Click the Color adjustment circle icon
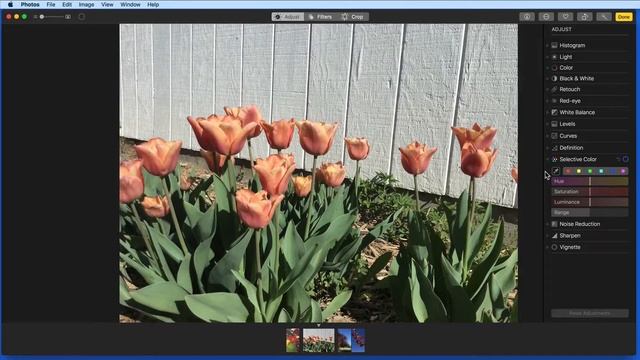640x360 pixels. tap(554, 68)
